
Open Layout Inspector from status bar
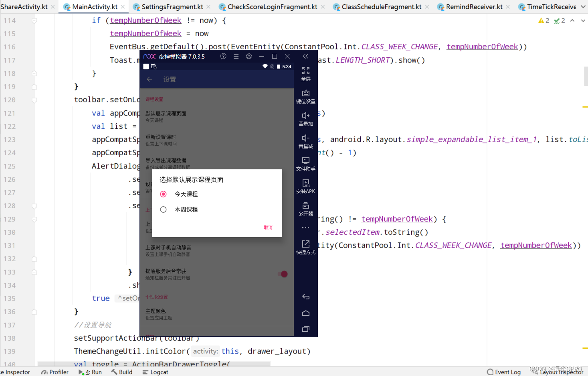click(557, 372)
